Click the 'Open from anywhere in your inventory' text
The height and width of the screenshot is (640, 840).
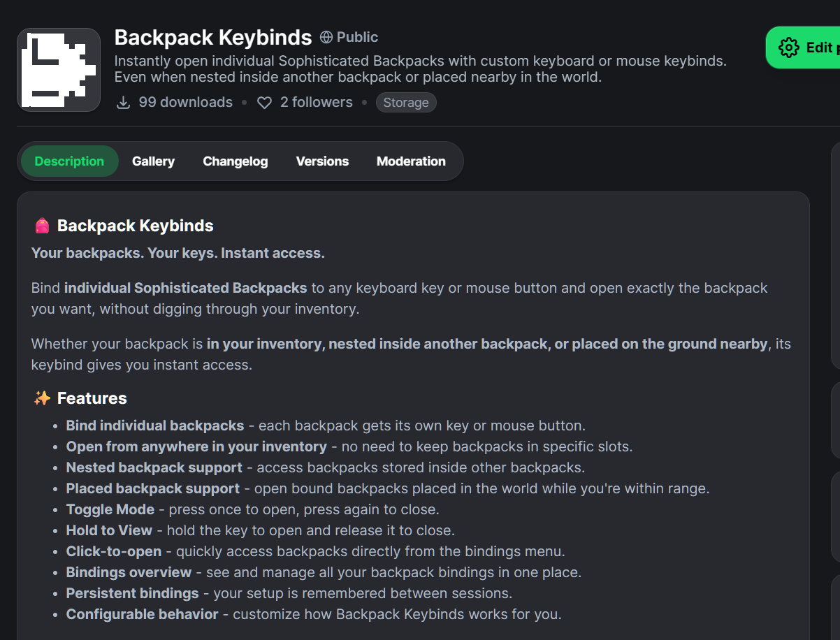click(196, 446)
